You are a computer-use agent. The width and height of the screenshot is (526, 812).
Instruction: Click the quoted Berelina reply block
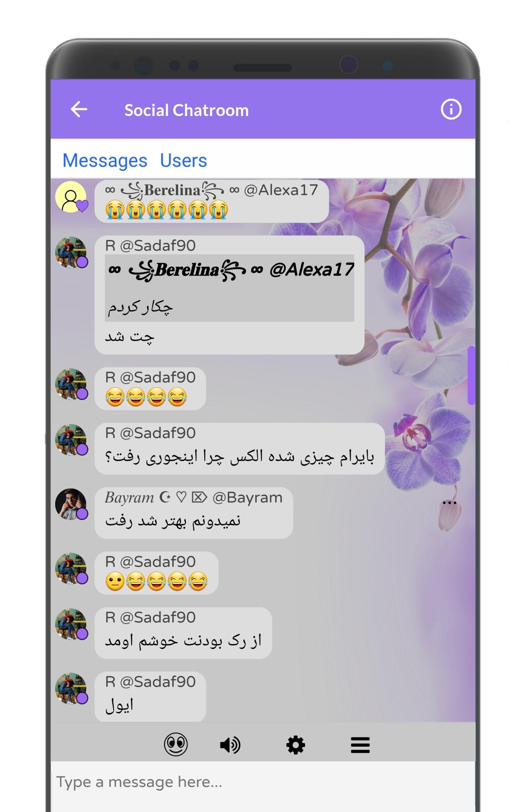click(x=229, y=288)
